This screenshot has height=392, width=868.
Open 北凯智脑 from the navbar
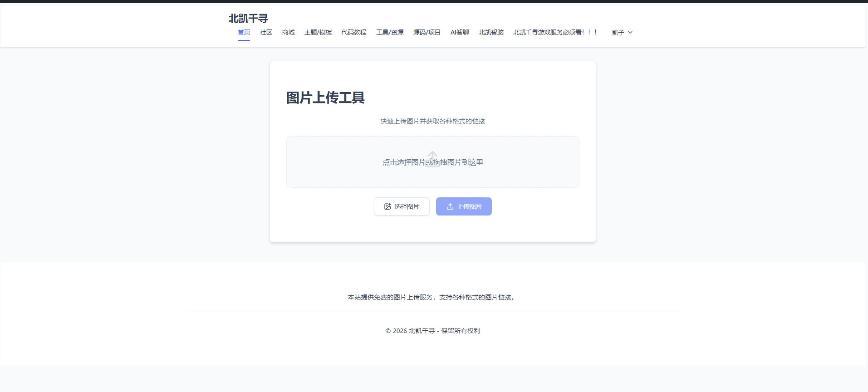click(x=491, y=32)
